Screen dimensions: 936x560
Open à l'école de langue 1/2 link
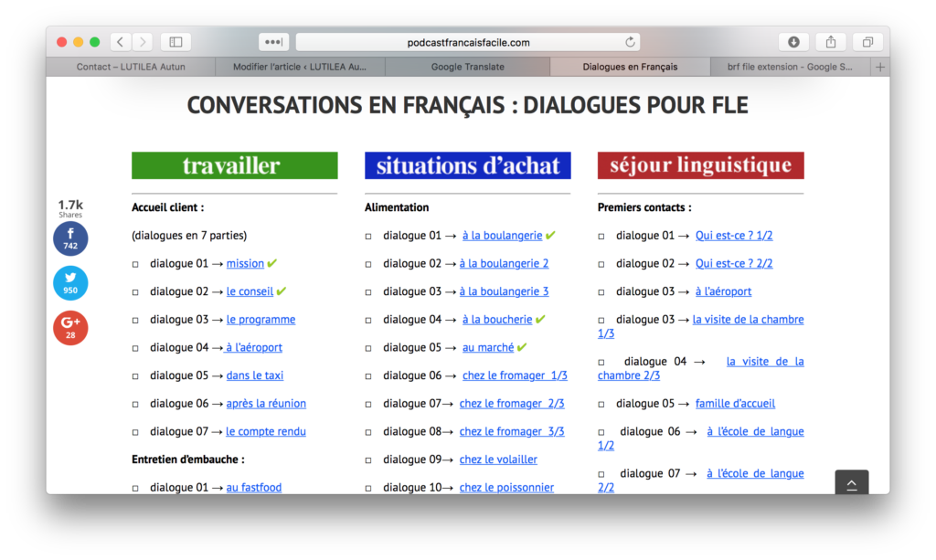pos(755,431)
